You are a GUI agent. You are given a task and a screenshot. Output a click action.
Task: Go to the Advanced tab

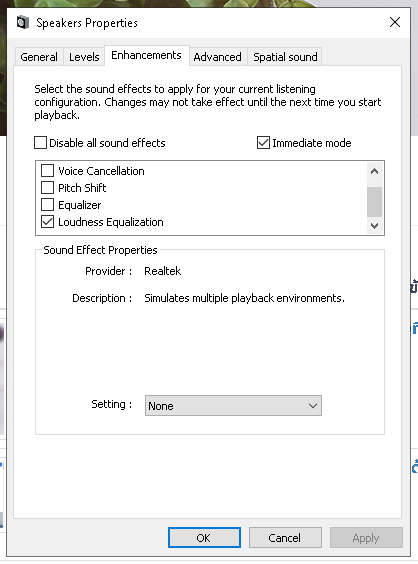(x=217, y=57)
